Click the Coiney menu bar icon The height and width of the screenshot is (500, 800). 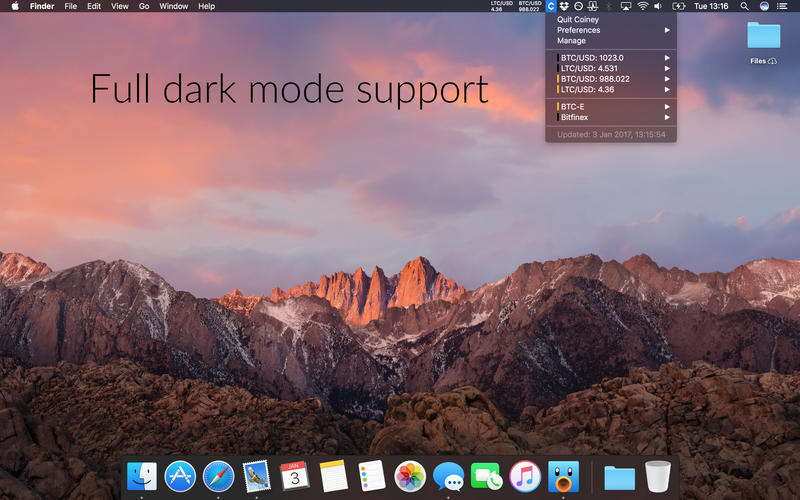(x=551, y=6)
